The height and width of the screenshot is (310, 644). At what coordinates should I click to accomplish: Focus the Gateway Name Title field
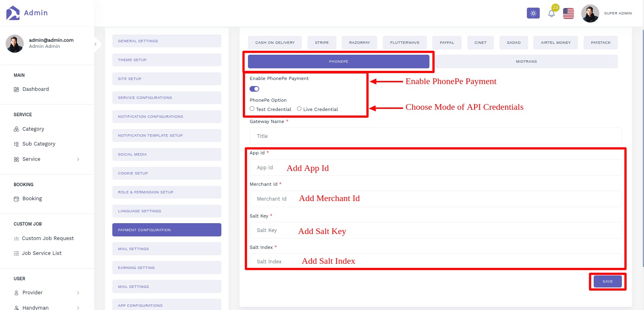click(436, 136)
